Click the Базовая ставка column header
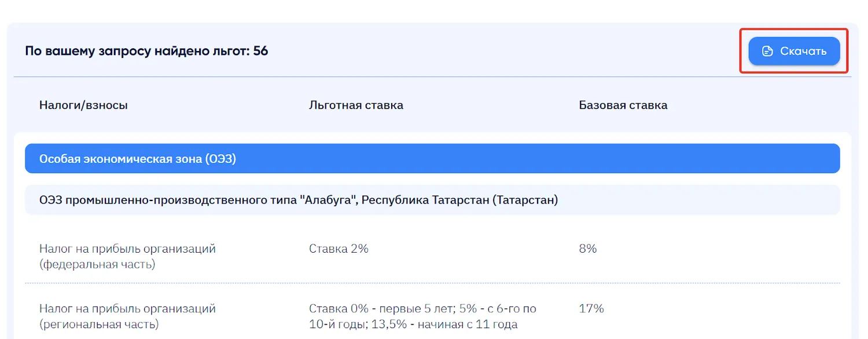 [623, 105]
